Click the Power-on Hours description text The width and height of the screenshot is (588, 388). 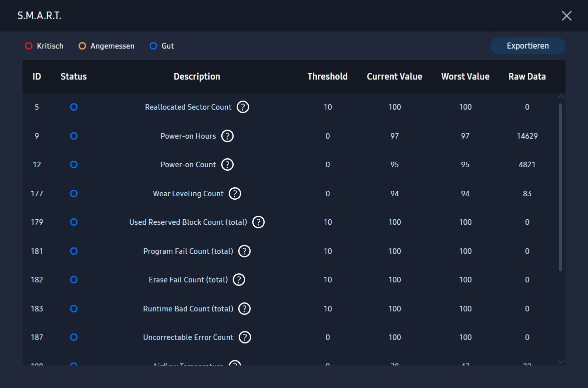pos(188,136)
